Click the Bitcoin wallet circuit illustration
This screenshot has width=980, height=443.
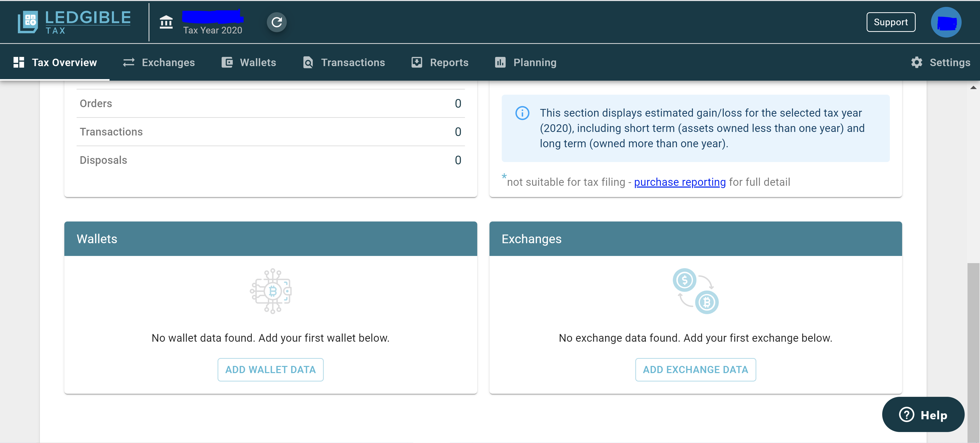(271, 291)
